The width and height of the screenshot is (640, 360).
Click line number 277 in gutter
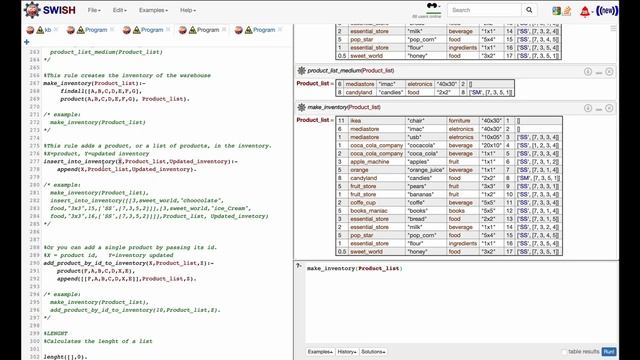coord(34,162)
